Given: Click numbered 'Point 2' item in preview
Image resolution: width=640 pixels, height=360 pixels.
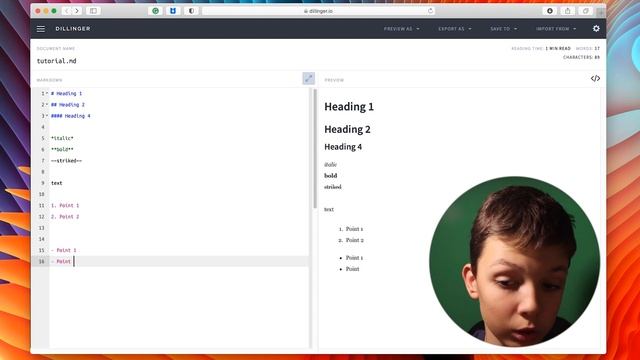Looking at the screenshot, I should tap(354, 240).
